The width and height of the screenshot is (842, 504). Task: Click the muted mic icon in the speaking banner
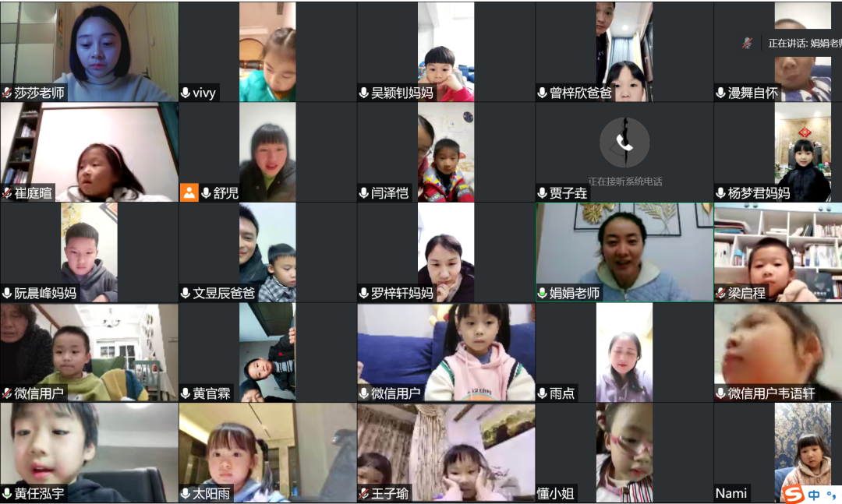coord(747,43)
